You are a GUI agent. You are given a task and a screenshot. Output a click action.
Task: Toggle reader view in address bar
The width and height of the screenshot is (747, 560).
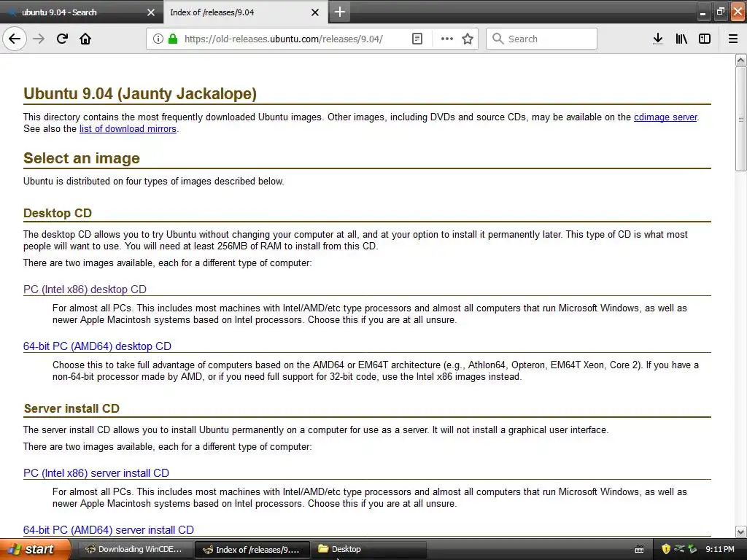[417, 39]
